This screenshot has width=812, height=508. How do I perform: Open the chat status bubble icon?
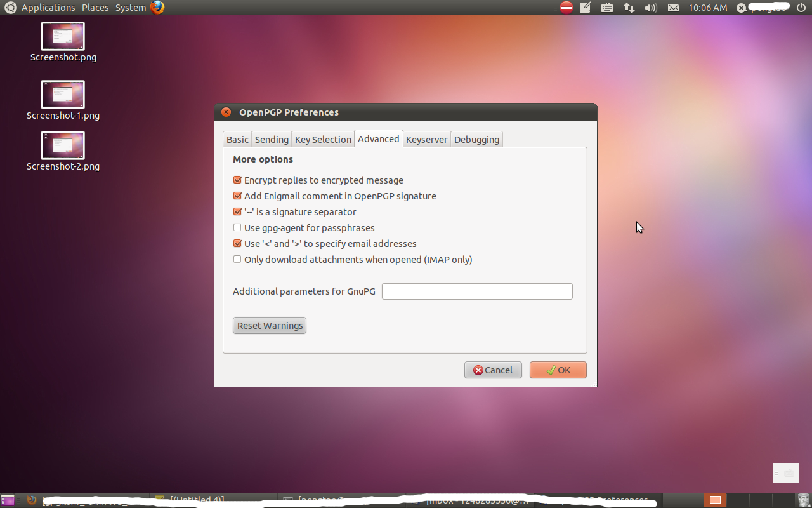point(741,8)
